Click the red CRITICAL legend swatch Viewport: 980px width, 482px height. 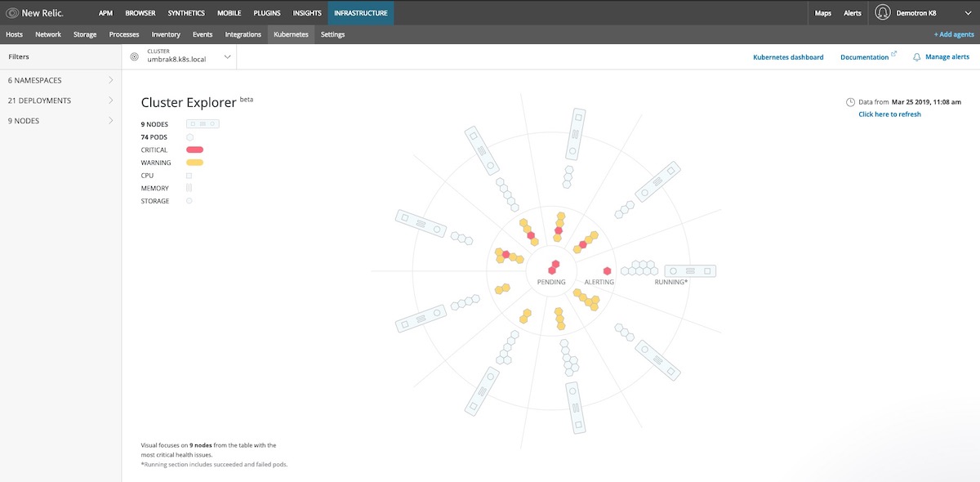[194, 150]
